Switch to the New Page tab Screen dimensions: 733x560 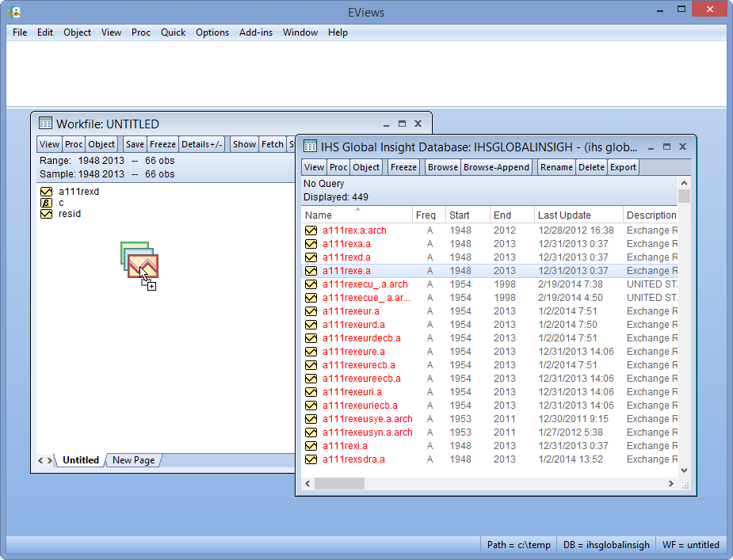pyautogui.click(x=132, y=459)
